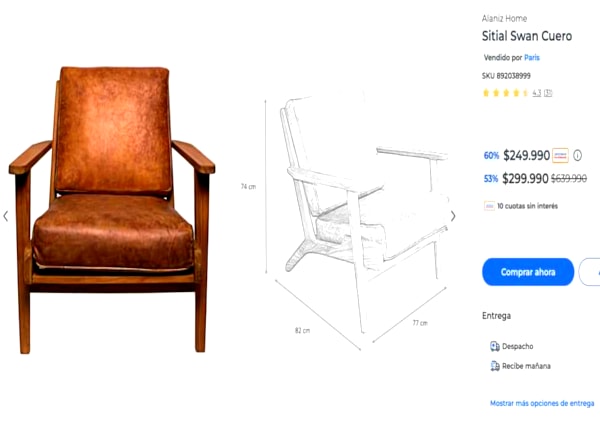
Task: Open price info circle icon
Action: [577, 155]
